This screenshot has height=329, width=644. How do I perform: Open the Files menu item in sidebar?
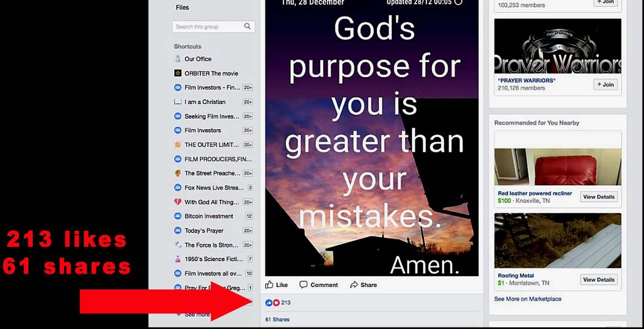tap(182, 7)
